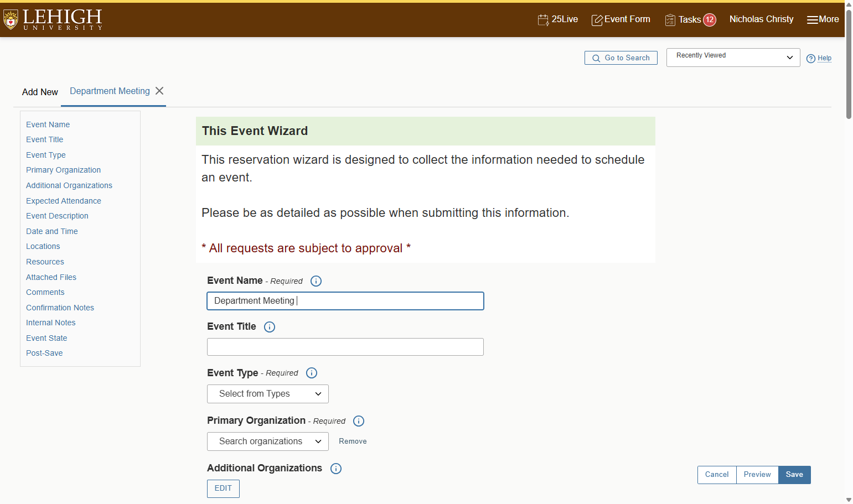
Task: Open the Help link
Action: point(819,58)
